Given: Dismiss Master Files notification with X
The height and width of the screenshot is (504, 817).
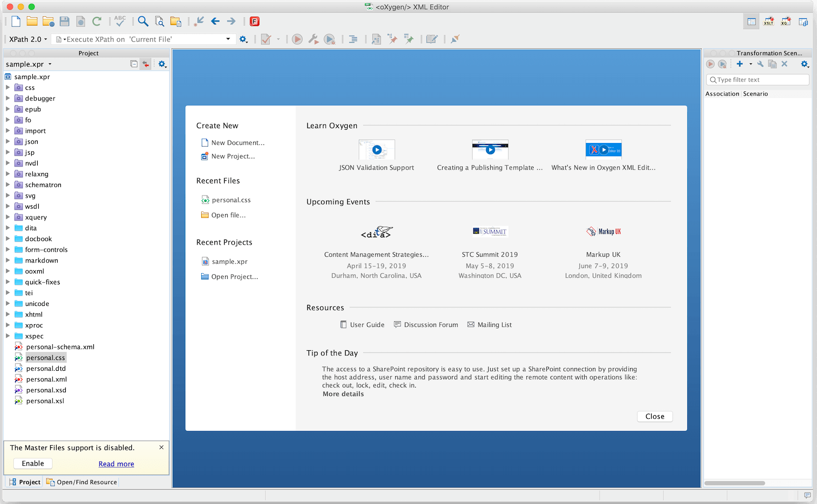Looking at the screenshot, I should (161, 447).
